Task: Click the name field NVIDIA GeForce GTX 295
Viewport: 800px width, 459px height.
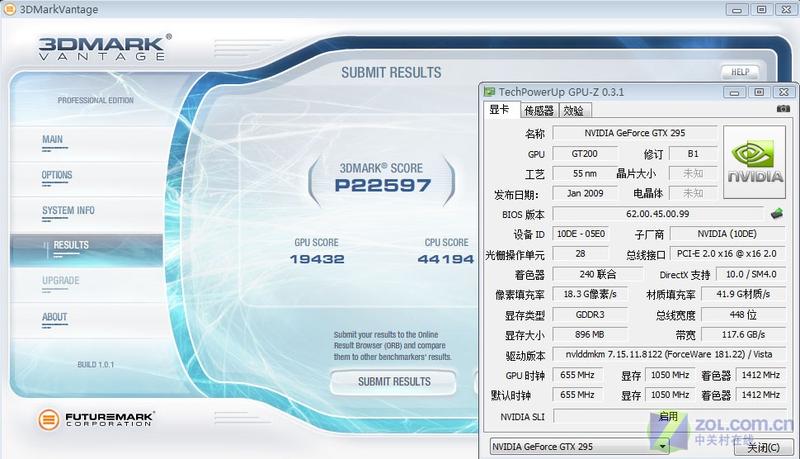Action: (x=635, y=133)
